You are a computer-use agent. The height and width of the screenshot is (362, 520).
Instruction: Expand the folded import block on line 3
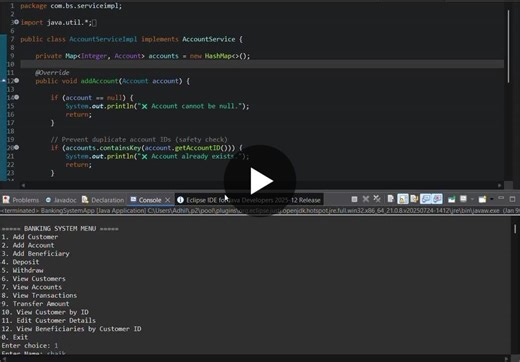16,22
